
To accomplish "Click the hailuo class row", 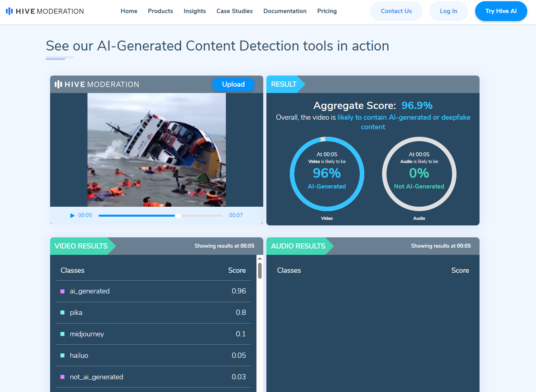I will (153, 355).
